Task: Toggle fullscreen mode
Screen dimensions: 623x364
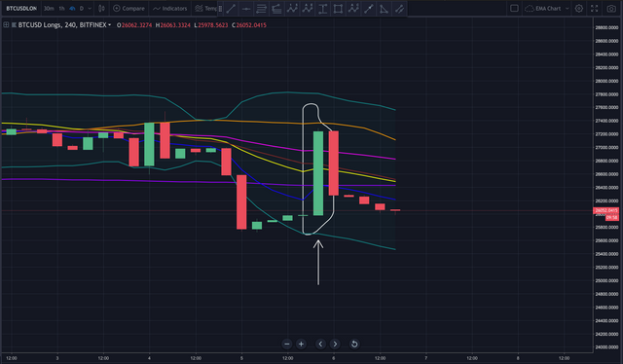Action: (x=595, y=9)
